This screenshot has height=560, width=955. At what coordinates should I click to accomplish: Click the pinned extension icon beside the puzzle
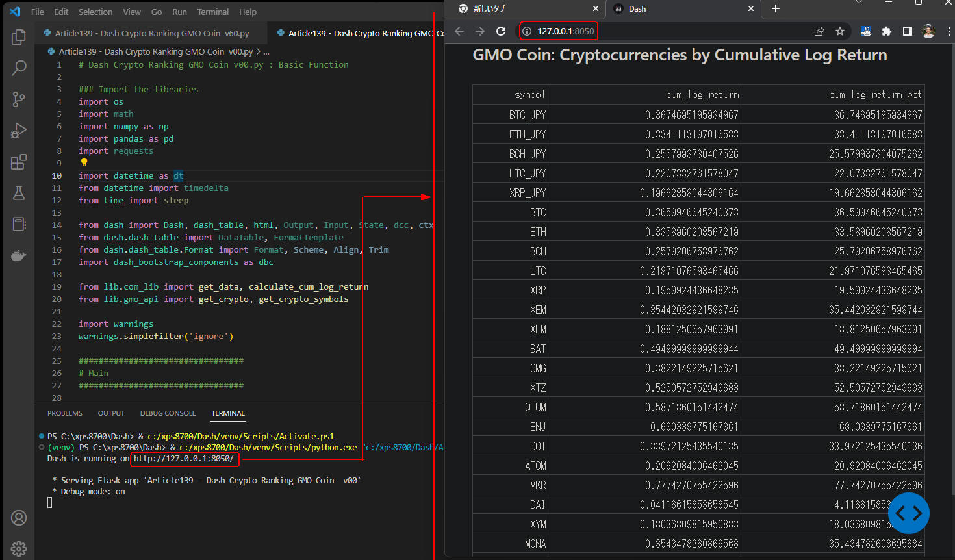(866, 31)
